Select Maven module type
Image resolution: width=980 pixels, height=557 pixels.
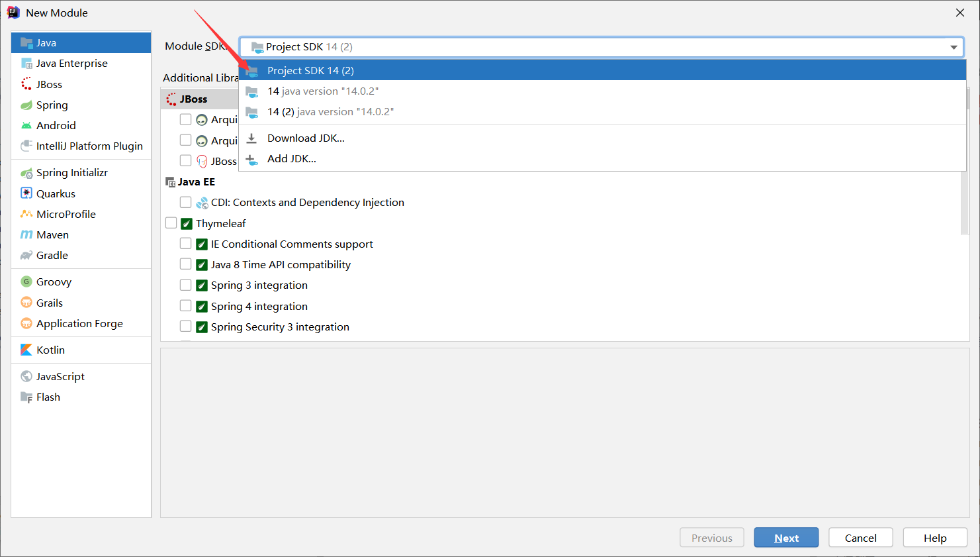[x=81, y=234]
